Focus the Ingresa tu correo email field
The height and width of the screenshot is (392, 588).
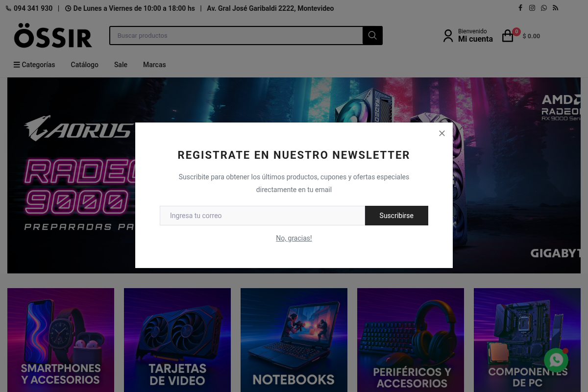click(262, 216)
